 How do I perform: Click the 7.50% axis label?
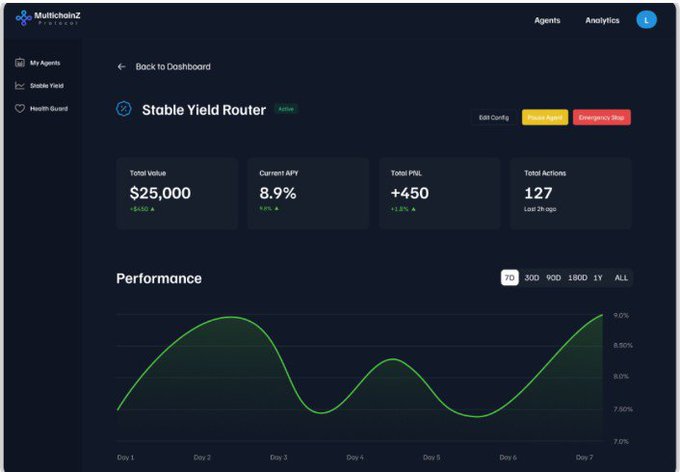623,409
